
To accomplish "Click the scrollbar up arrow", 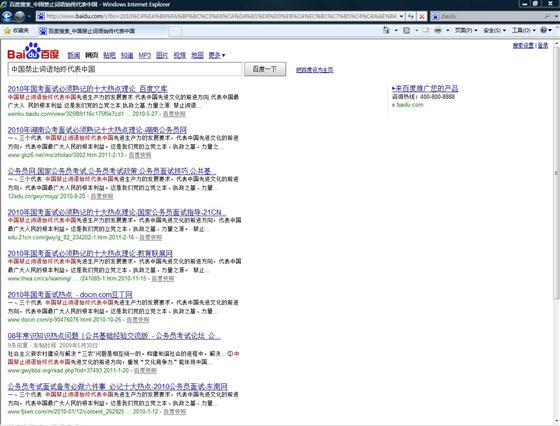I will tap(556, 44).
